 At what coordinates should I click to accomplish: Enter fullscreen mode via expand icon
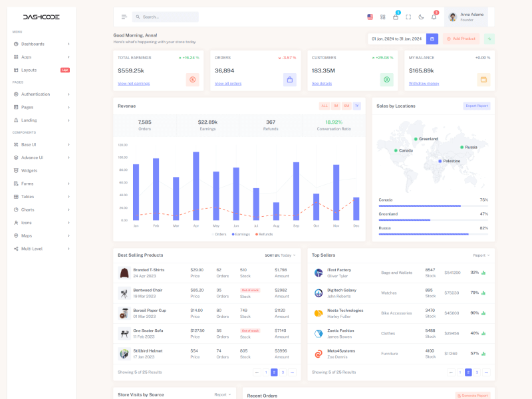click(x=408, y=17)
